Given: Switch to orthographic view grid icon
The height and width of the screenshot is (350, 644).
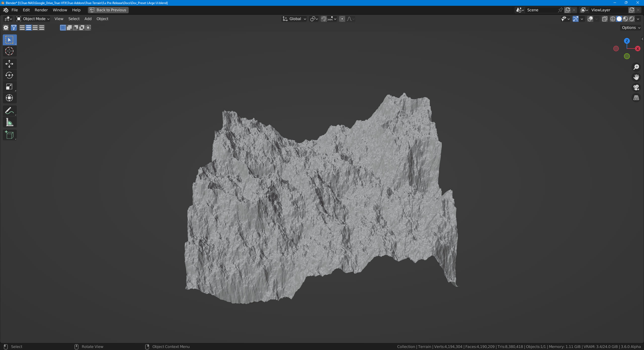Looking at the screenshot, I should (x=636, y=98).
